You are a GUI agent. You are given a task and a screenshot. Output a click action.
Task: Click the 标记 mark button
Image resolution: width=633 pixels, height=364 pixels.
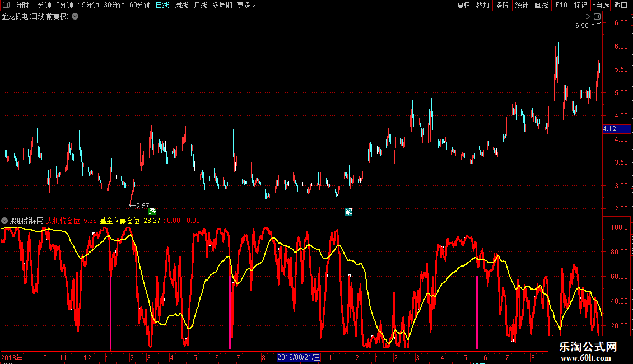click(x=580, y=5)
